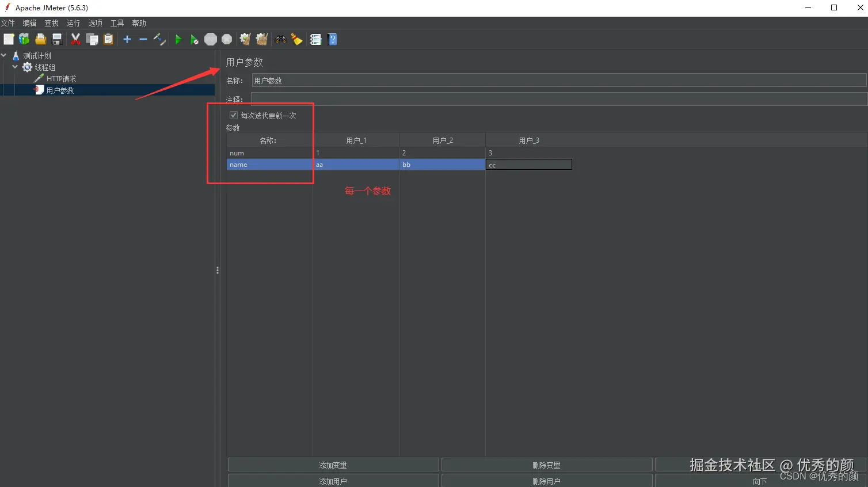Select 测试计划 label in the tree

point(37,56)
